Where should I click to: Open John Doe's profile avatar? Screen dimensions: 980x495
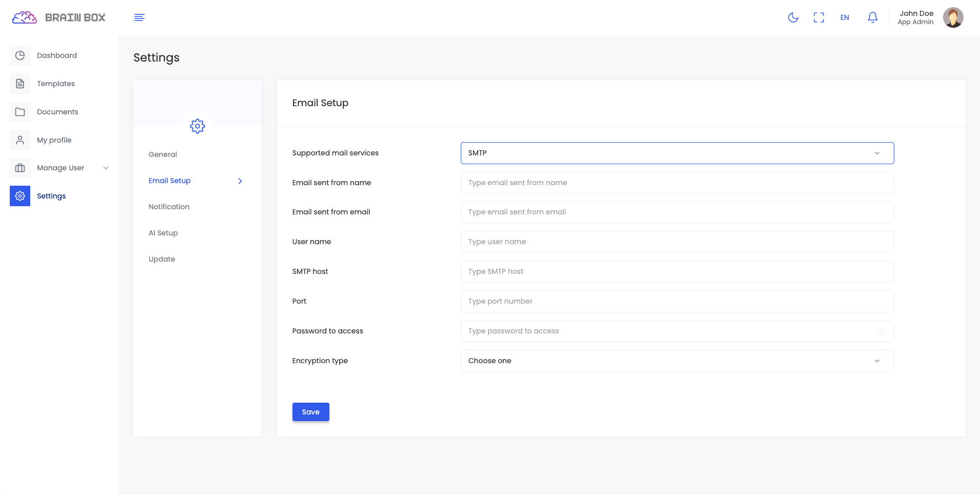[x=953, y=17]
